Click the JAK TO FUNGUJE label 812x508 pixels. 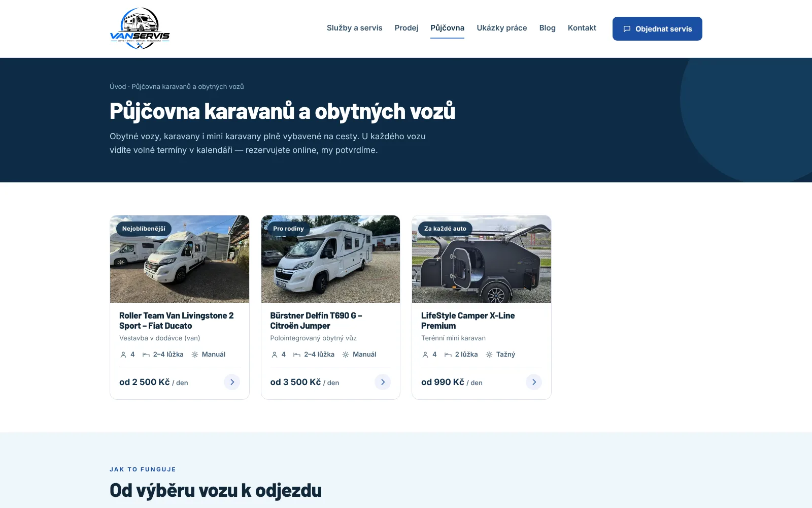click(x=143, y=469)
